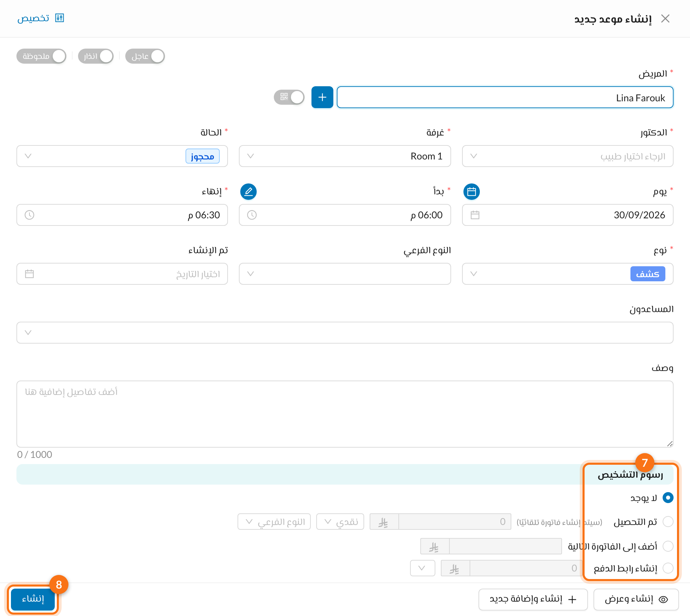Screen dimensions: 690x616
Task: Click the date field 30/09/2026
Action: click(568, 215)
